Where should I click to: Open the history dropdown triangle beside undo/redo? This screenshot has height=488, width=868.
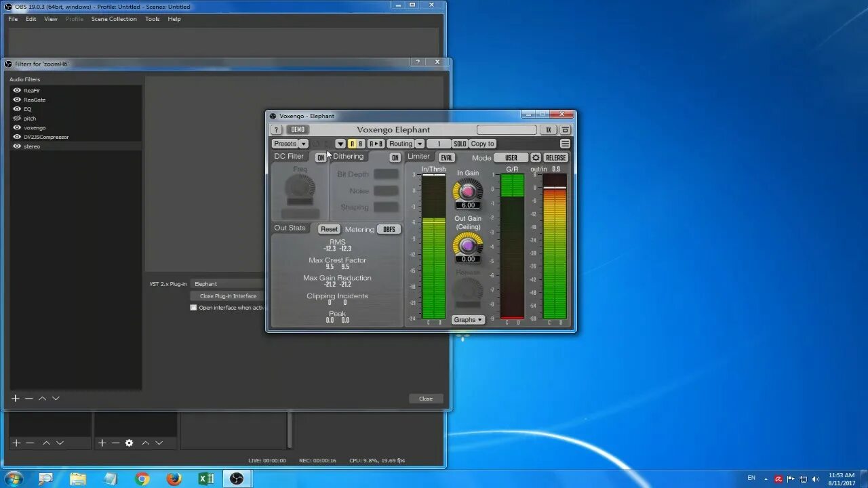coord(340,144)
